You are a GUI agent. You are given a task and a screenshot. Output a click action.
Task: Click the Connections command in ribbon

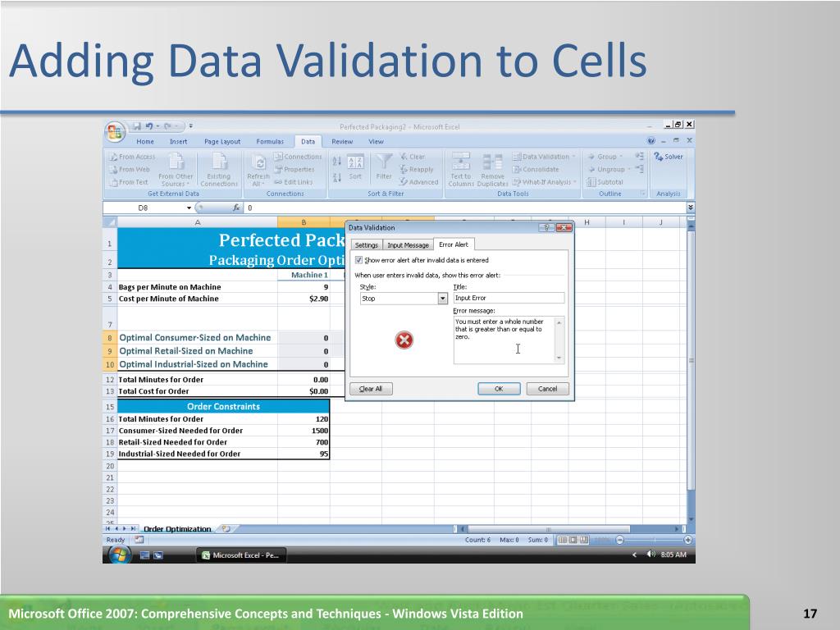click(298, 157)
